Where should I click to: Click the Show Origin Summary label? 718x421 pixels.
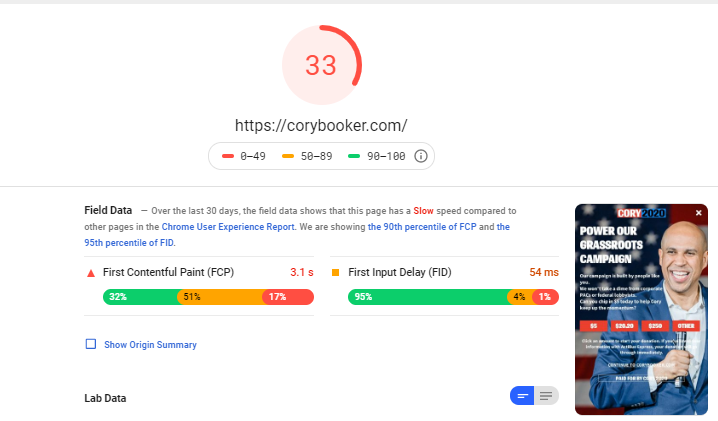pyautogui.click(x=150, y=344)
